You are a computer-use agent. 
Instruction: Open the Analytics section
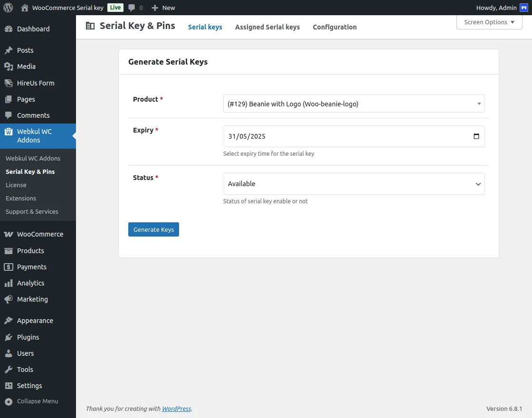coord(30,283)
